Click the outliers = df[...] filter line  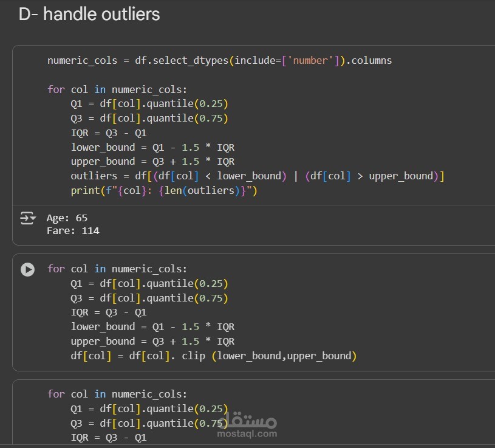[x=258, y=176]
